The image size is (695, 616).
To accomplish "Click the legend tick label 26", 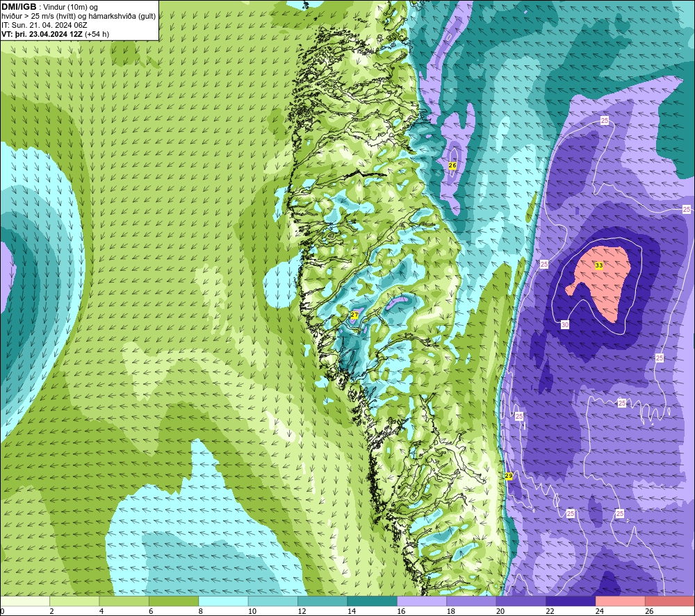I will tap(649, 611).
